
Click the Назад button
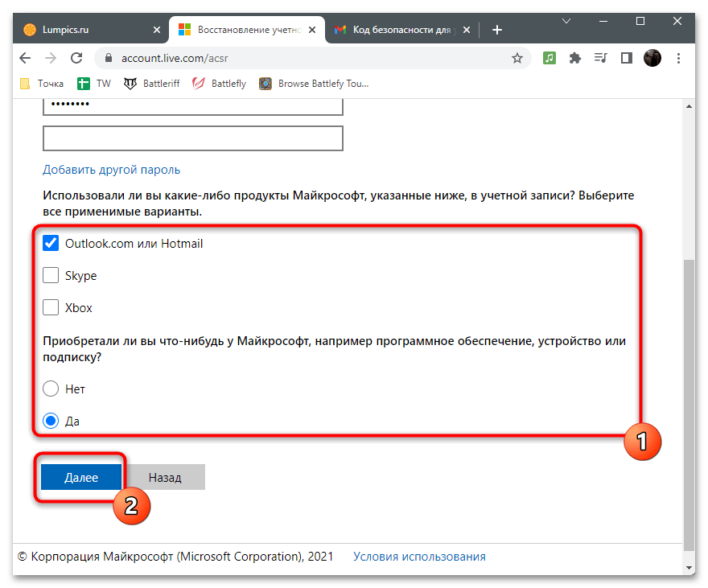pos(165,477)
